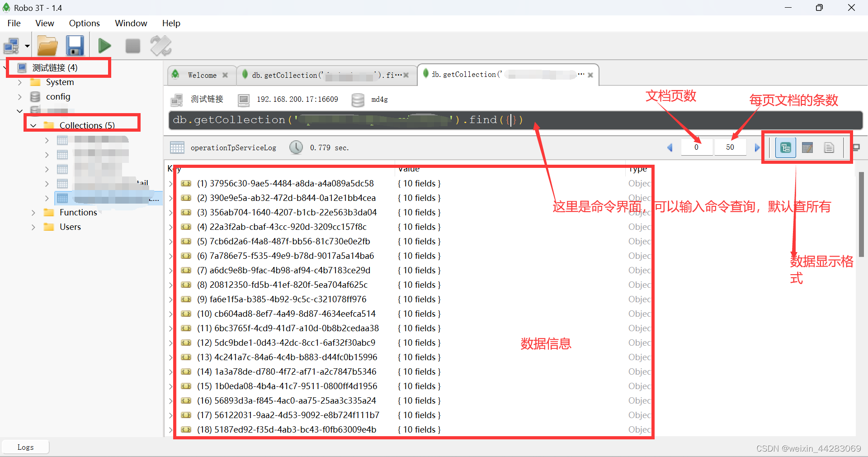The height and width of the screenshot is (457, 868).
Task: Click into the query command editor
Action: click(x=515, y=120)
